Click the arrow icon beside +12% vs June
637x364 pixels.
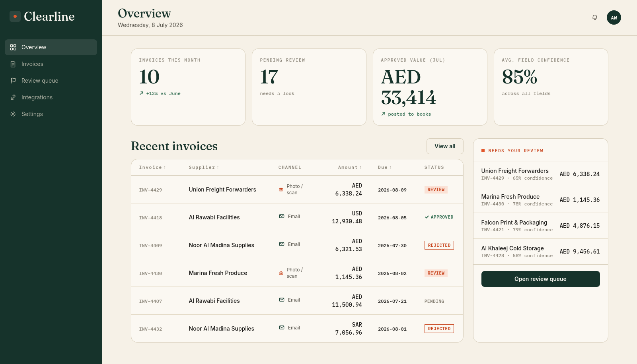click(141, 93)
